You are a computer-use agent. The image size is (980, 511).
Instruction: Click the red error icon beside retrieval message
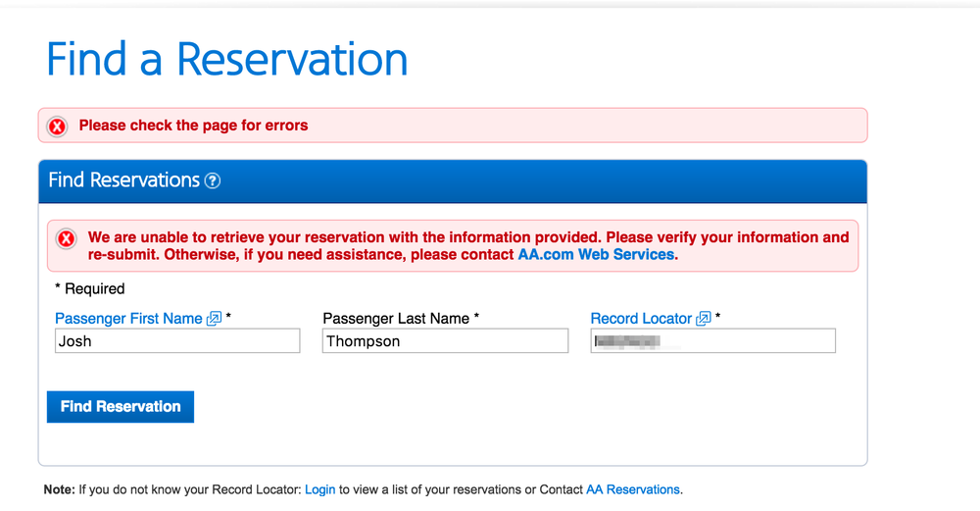pos(67,239)
